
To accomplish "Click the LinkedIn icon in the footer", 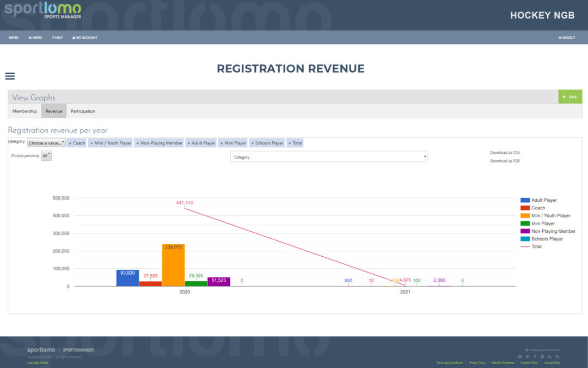I will pos(549,356).
